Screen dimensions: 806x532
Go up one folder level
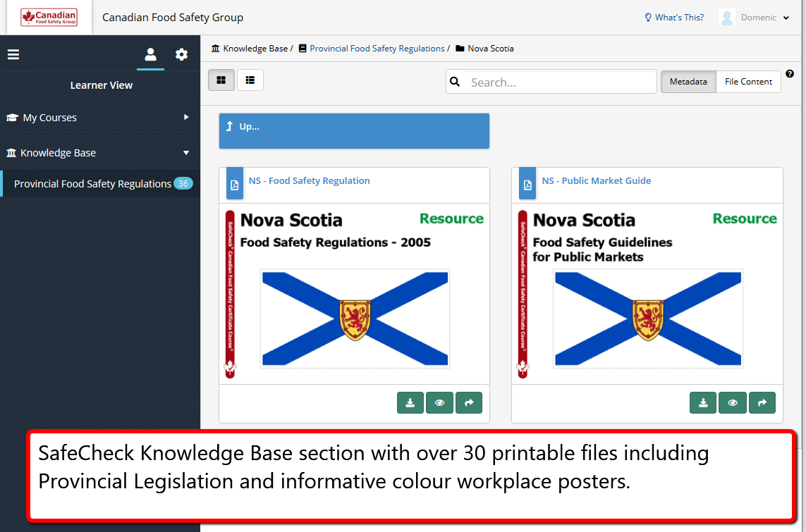click(354, 131)
